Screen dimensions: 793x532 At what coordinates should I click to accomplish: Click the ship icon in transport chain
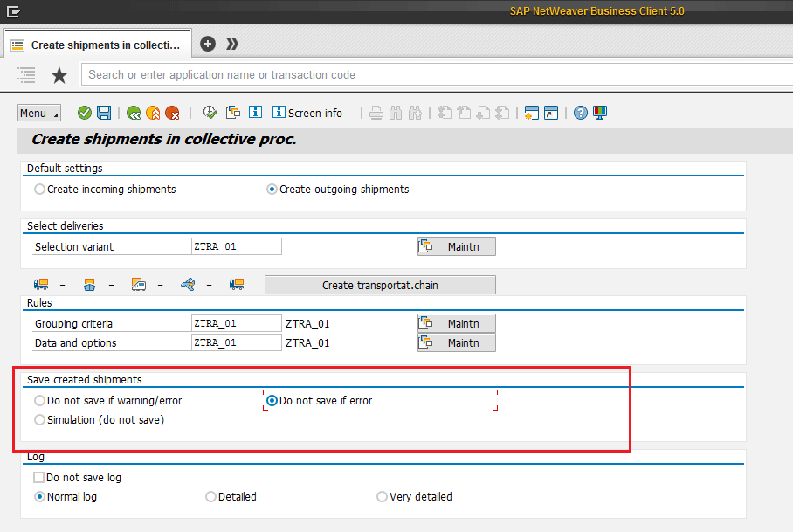pos(89,285)
